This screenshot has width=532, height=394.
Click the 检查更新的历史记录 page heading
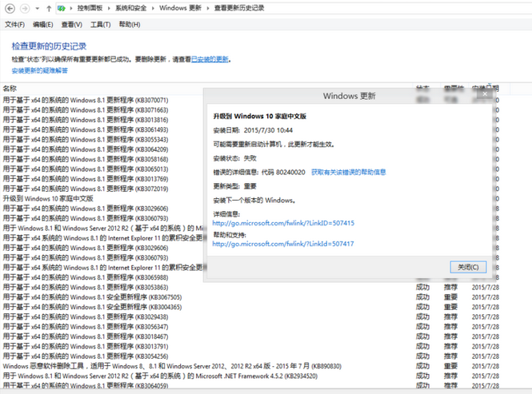click(49, 46)
